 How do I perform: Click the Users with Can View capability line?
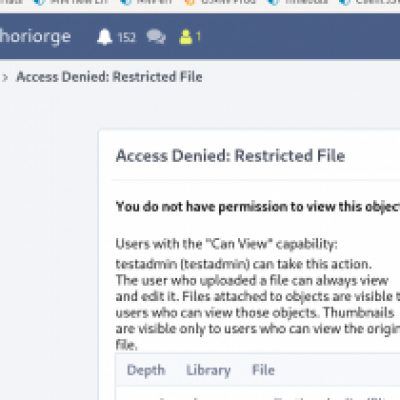point(226,244)
